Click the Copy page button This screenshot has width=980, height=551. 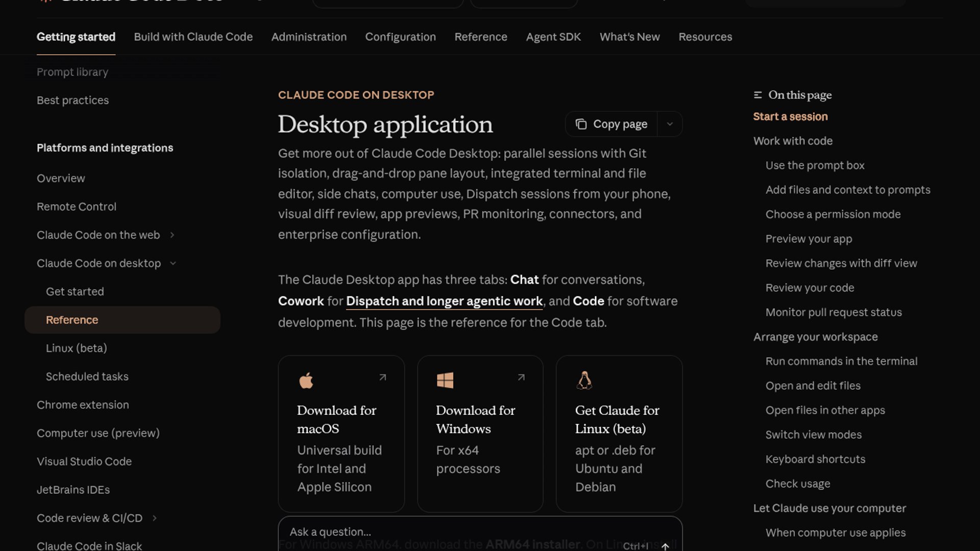point(611,124)
